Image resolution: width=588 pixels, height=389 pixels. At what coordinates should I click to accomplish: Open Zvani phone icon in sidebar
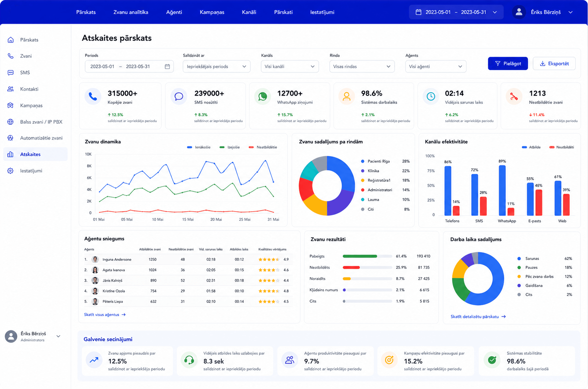click(10, 56)
